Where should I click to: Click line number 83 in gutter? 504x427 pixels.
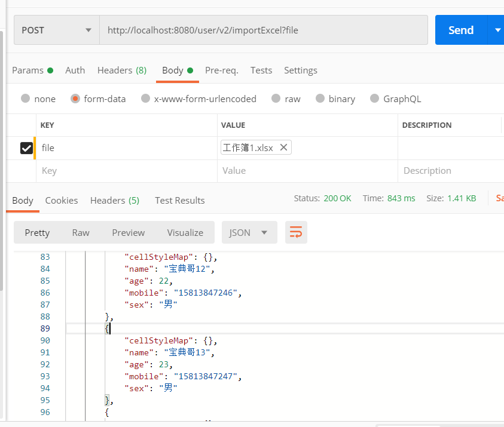coord(45,257)
